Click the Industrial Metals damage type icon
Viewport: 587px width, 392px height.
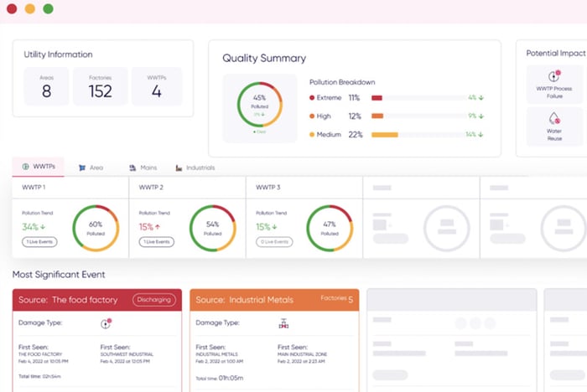pyautogui.click(x=283, y=323)
